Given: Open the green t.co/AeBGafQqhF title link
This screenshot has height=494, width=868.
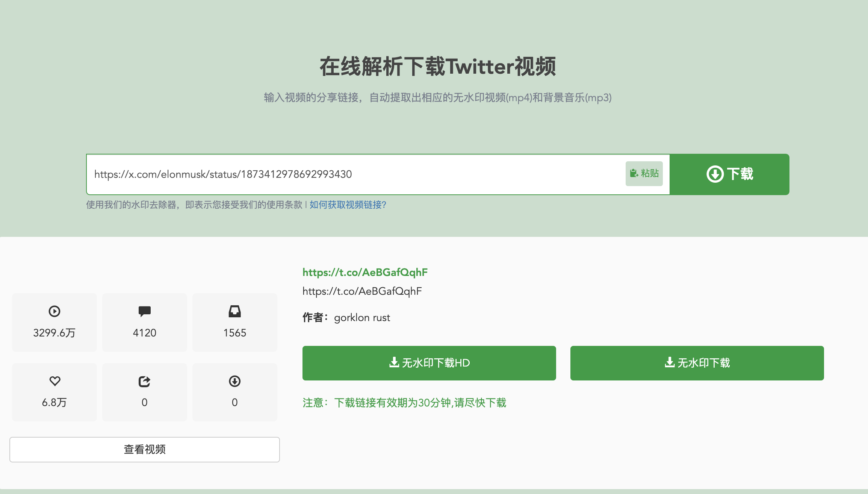Looking at the screenshot, I should tap(365, 272).
